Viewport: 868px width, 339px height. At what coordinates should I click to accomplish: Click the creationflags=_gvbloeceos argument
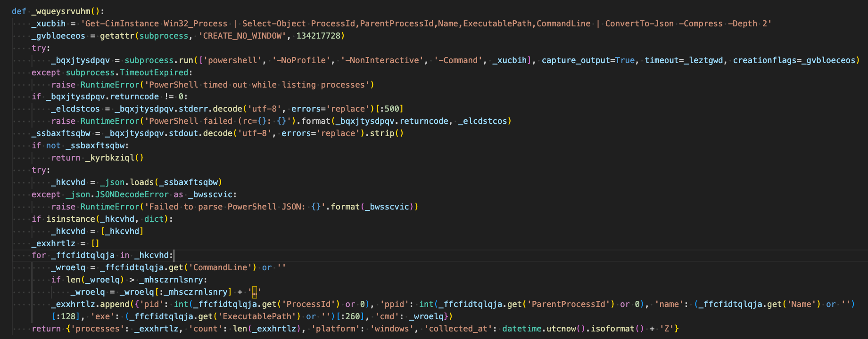[x=794, y=60]
